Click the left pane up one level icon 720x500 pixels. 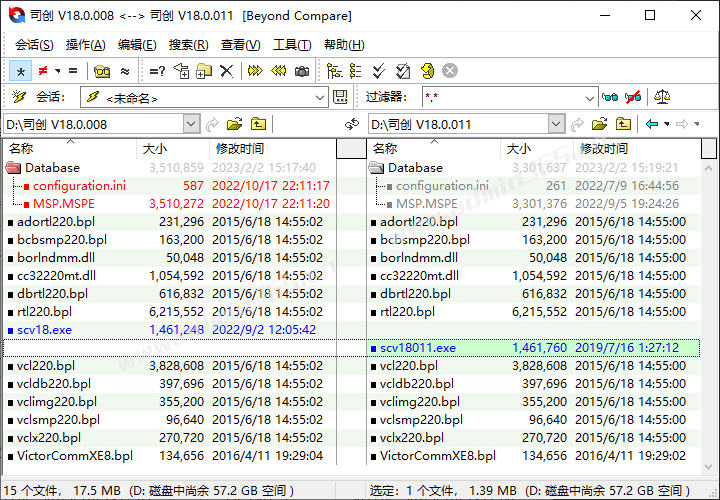click(x=258, y=124)
